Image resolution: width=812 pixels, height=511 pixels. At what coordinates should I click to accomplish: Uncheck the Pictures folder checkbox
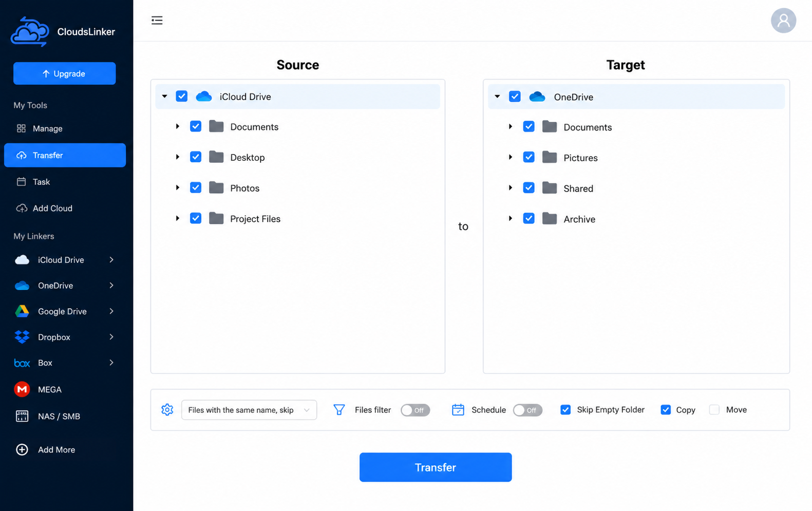click(x=528, y=157)
